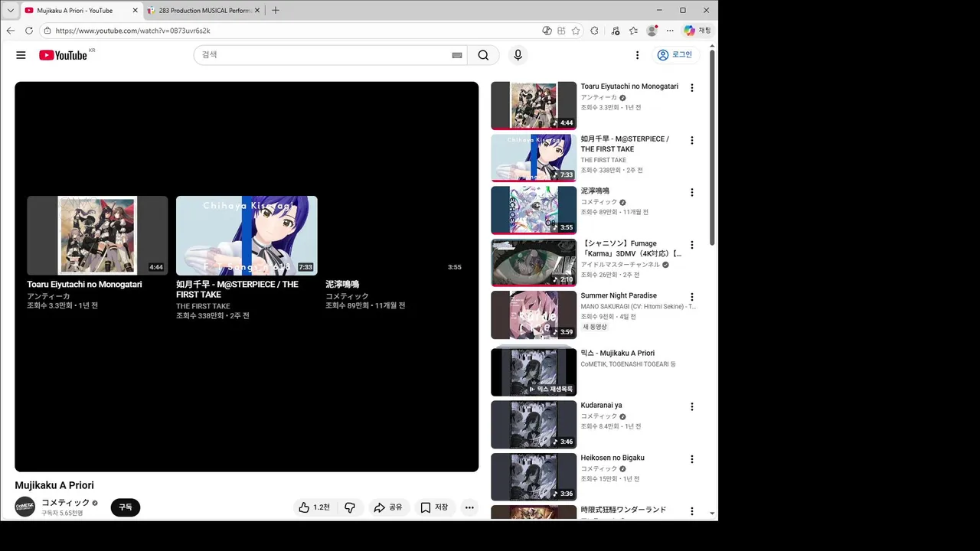This screenshot has width=980, height=551.
Task: Click the scrollbar down arrow
Action: pyautogui.click(x=713, y=514)
